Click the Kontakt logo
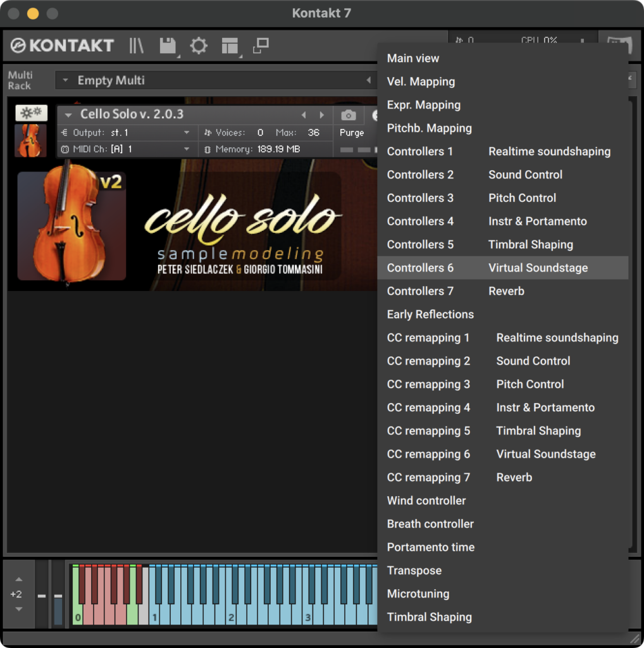This screenshot has width=644, height=648. (x=62, y=46)
